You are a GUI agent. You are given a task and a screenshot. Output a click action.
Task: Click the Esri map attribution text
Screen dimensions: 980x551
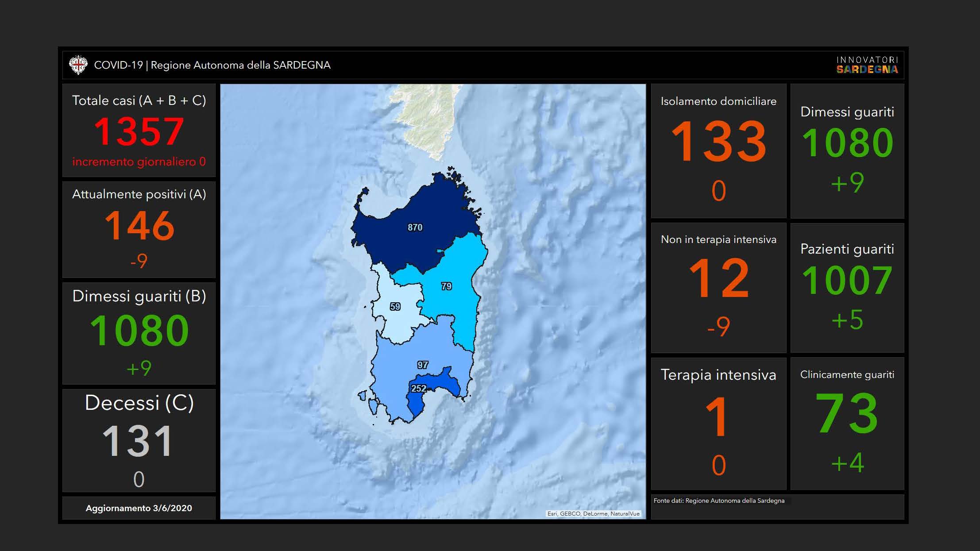pos(593,514)
